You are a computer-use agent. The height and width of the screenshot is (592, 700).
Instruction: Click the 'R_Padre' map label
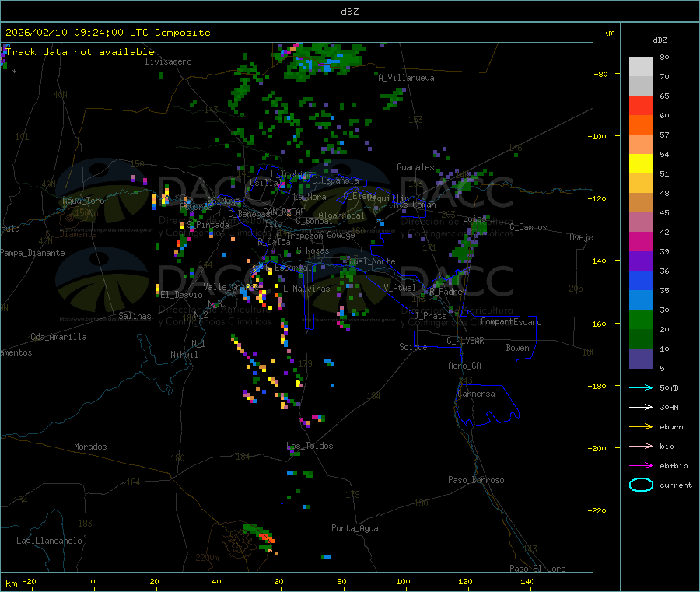pos(446,292)
